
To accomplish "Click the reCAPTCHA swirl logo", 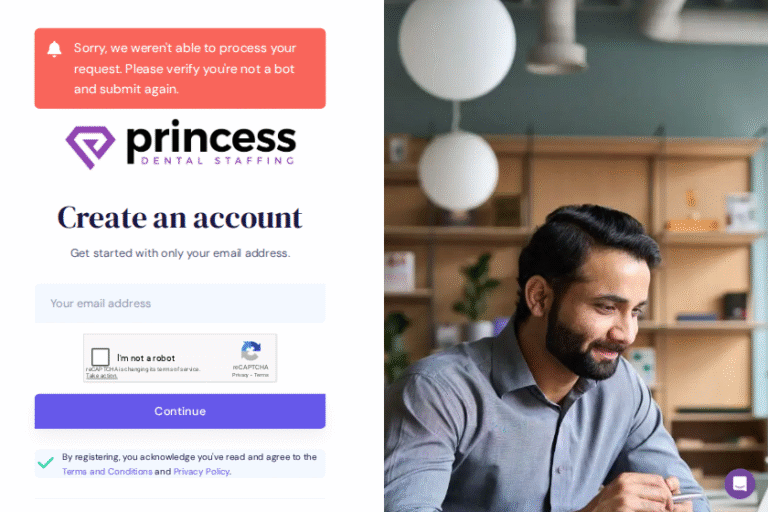I will 251,351.
